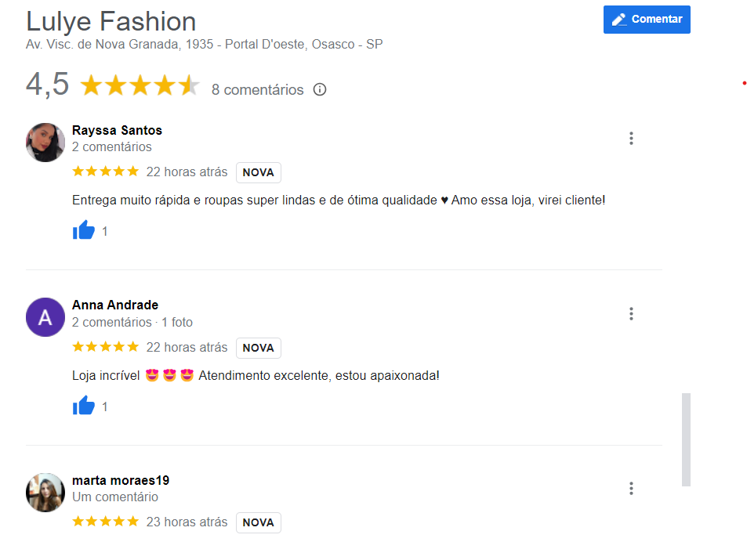Open Rayssa Santos reviewer profile name

(117, 130)
